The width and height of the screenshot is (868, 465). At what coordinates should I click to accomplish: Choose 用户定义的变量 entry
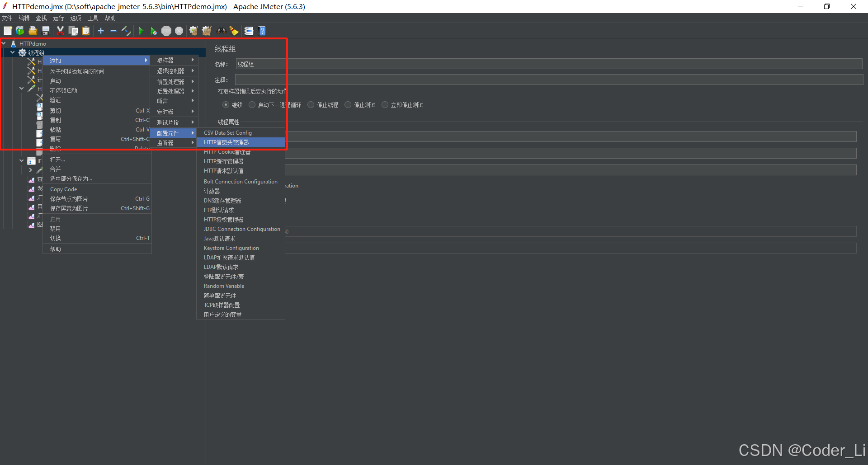pos(241,315)
